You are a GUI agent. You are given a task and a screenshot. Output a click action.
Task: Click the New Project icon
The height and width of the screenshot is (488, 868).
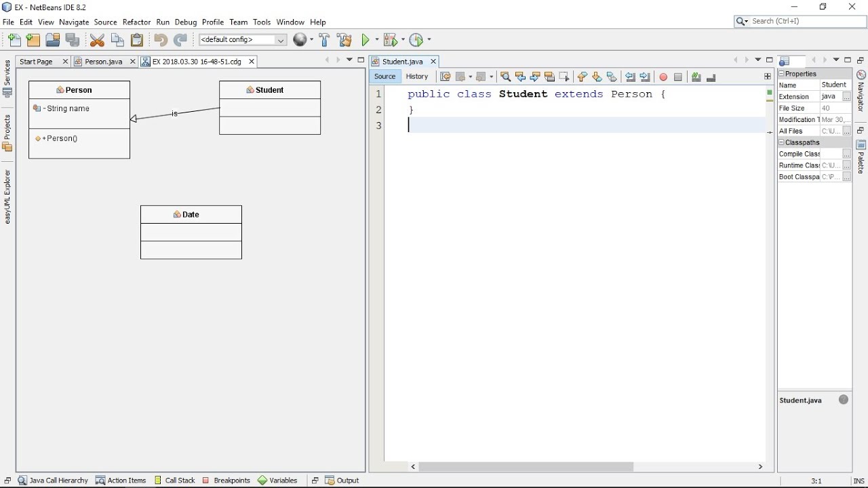pos(33,40)
